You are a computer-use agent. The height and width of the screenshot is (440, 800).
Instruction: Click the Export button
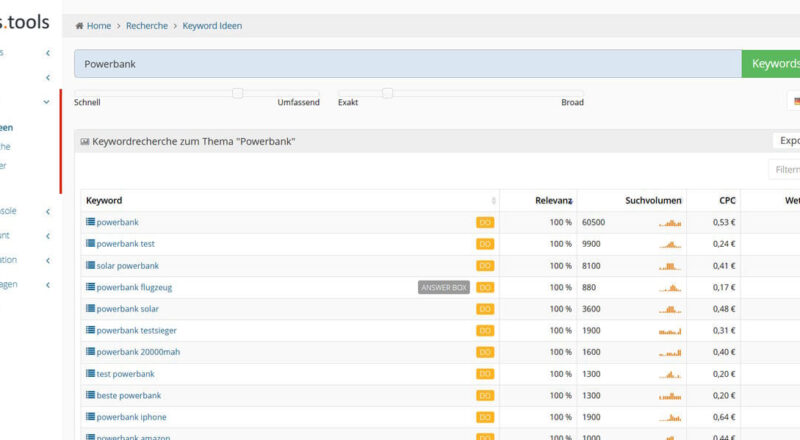tap(787, 140)
